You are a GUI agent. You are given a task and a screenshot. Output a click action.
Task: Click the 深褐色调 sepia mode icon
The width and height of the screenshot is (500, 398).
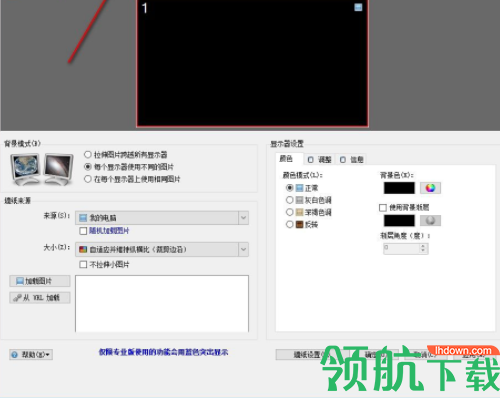pyautogui.click(x=299, y=212)
